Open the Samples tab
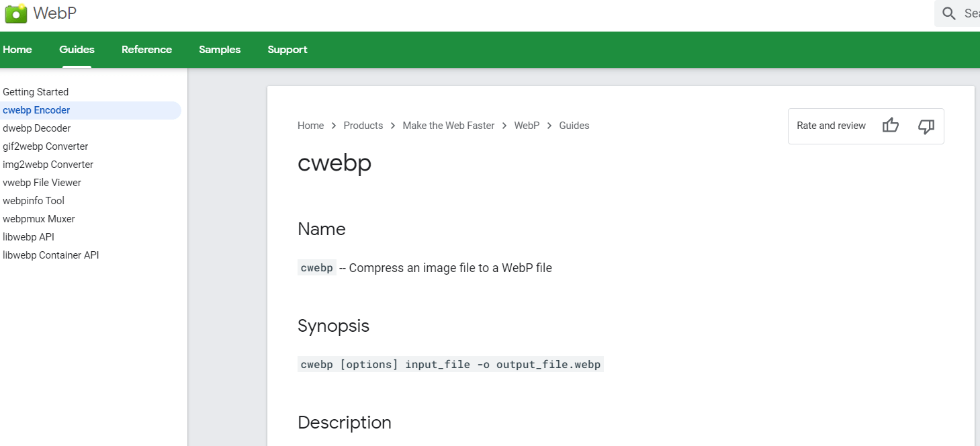The height and width of the screenshot is (446, 980). [220, 50]
